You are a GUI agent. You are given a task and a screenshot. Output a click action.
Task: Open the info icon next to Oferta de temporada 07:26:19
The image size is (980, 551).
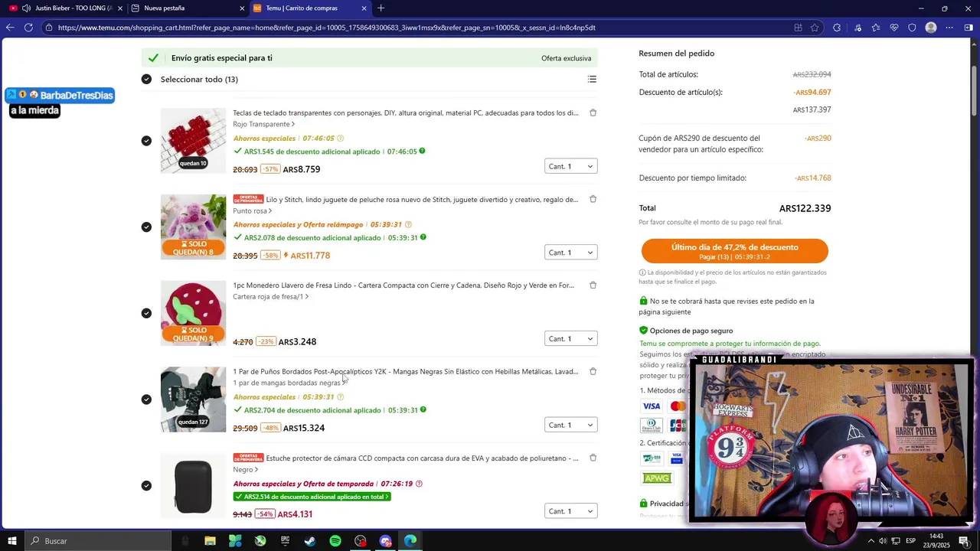pyautogui.click(x=419, y=484)
